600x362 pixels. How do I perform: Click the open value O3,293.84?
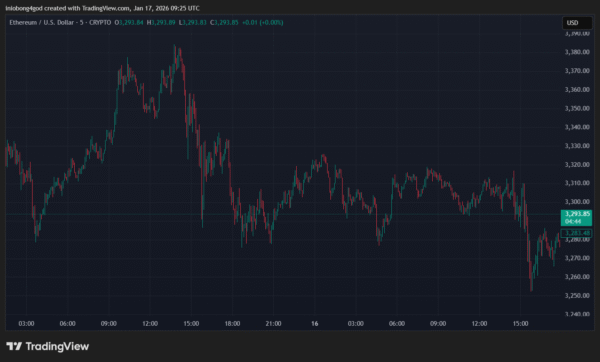coord(129,23)
